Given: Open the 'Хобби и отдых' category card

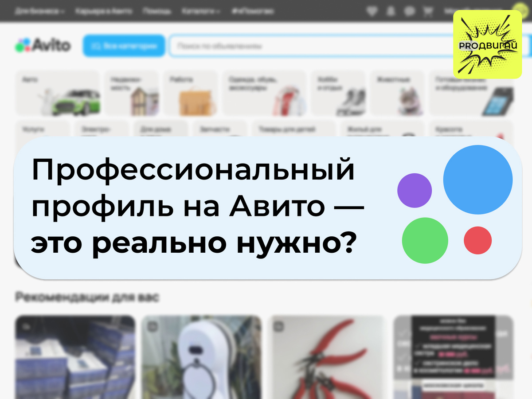Looking at the screenshot, I should point(339,93).
